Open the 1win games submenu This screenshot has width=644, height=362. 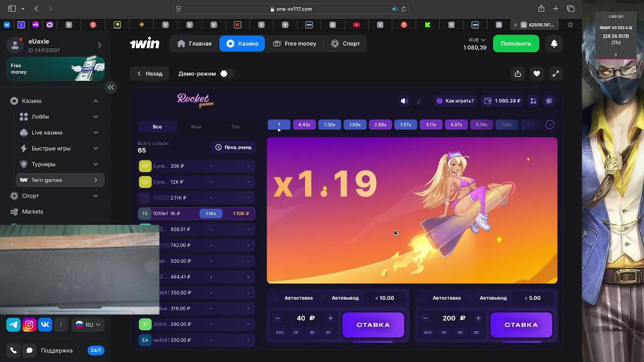pyautogui.click(x=60, y=180)
